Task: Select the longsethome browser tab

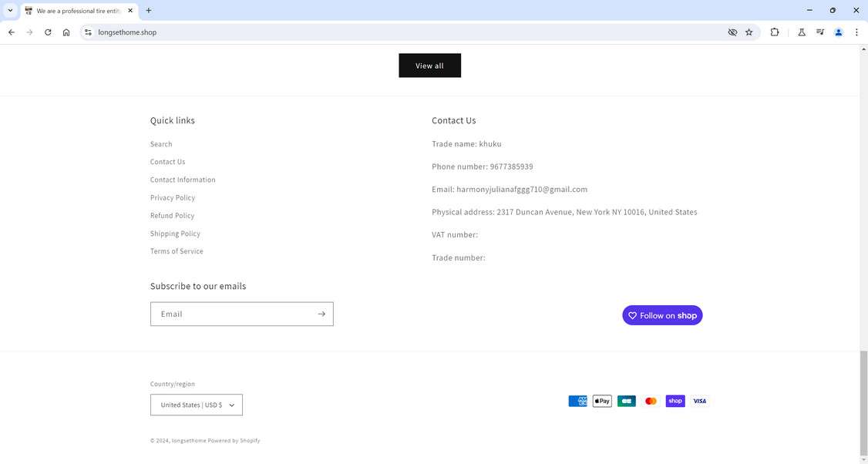Action: click(77, 11)
